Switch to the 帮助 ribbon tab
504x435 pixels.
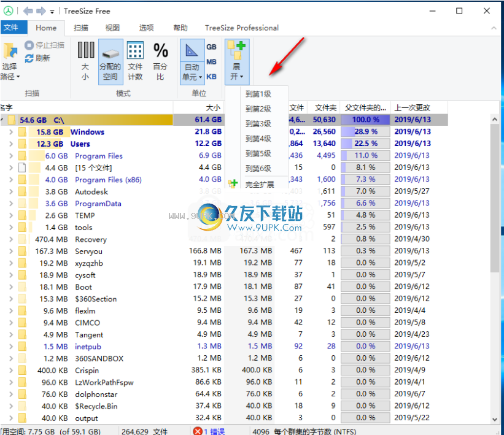click(x=180, y=28)
